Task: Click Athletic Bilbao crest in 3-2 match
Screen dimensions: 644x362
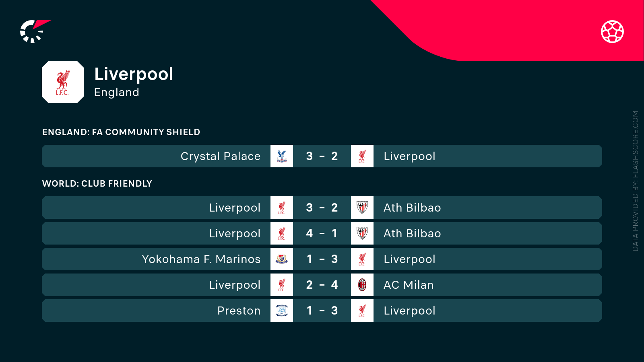Action: click(362, 208)
